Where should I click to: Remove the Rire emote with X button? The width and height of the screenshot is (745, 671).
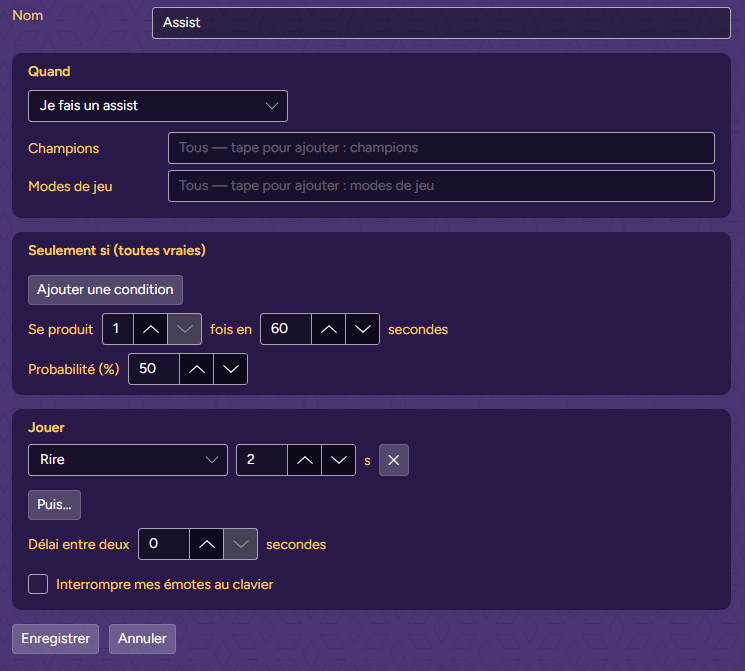(393, 460)
